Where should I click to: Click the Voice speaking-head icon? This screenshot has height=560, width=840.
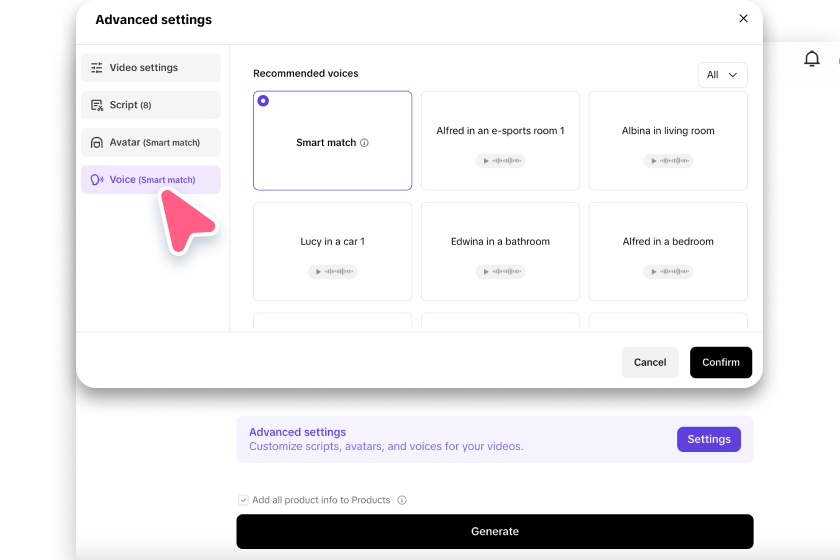point(96,180)
